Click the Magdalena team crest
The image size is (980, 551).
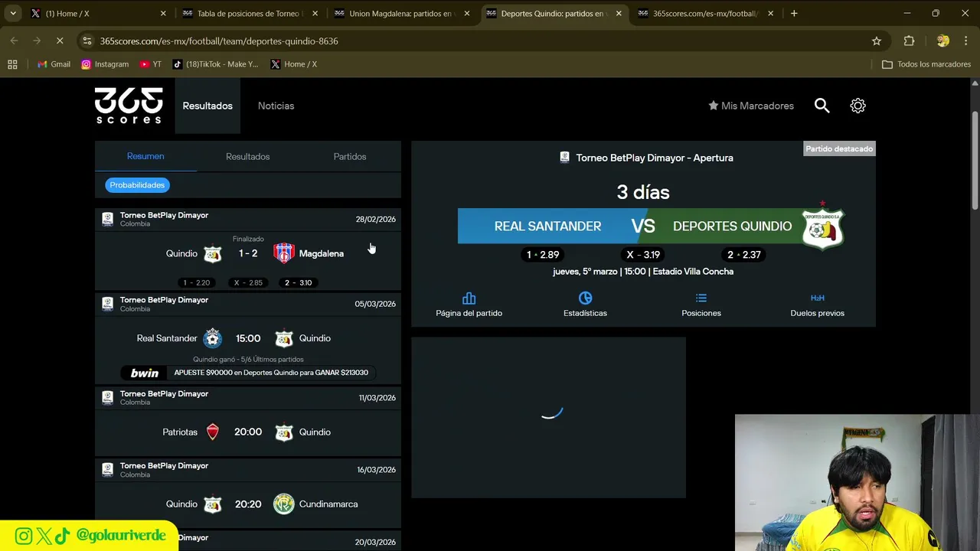[x=284, y=253]
